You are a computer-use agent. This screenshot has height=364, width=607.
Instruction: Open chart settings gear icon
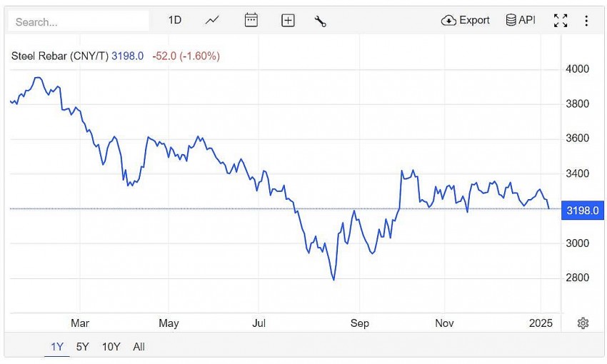tap(583, 323)
